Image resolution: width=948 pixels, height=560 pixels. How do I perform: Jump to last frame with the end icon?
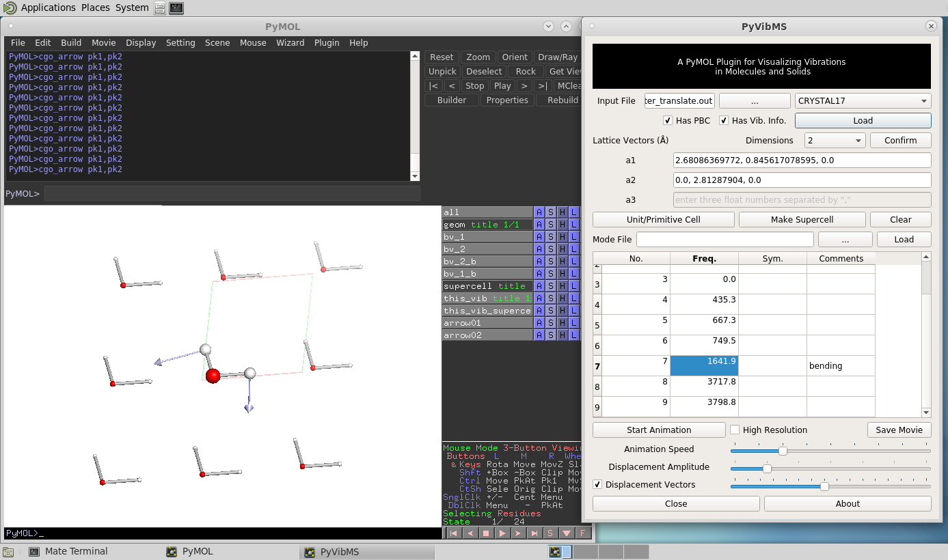[534, 533]
